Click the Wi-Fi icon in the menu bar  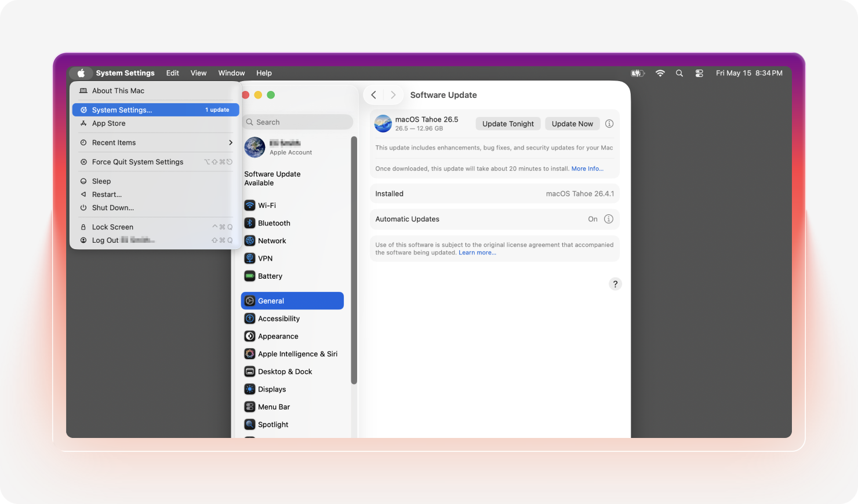(660, 73)
